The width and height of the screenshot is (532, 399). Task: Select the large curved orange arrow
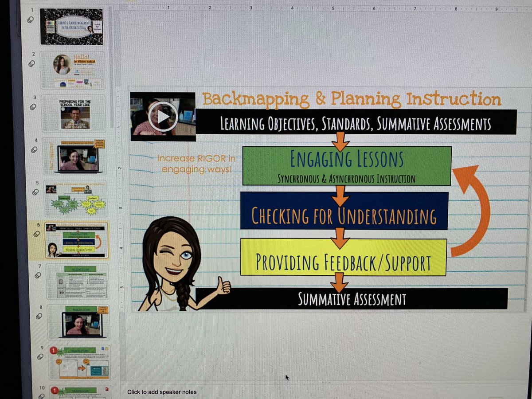pos(470,211)
